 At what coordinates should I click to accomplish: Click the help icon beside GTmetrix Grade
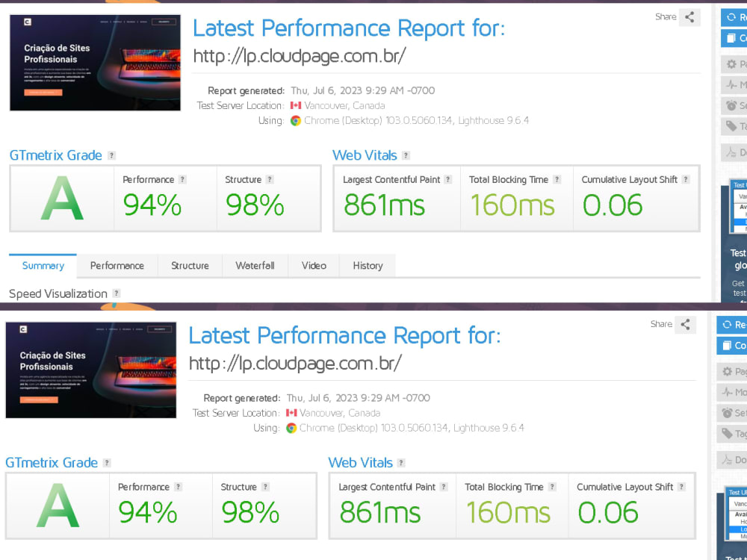point(111,155)
